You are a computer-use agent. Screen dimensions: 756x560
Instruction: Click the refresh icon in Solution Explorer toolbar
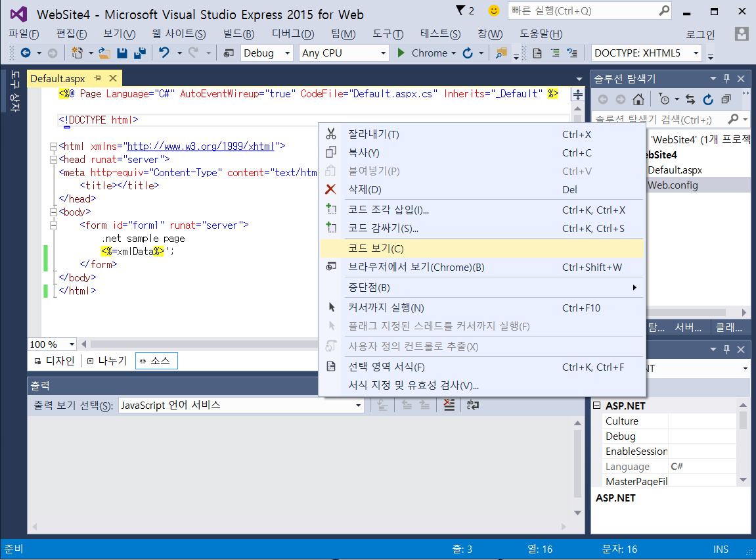pyautogui.click(x=707, y=99)
